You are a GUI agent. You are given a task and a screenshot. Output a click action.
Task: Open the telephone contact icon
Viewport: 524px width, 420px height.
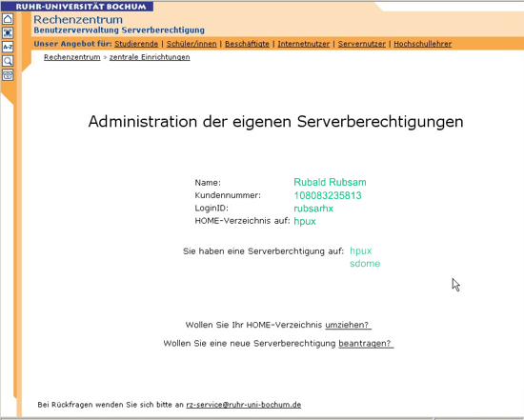8,75
